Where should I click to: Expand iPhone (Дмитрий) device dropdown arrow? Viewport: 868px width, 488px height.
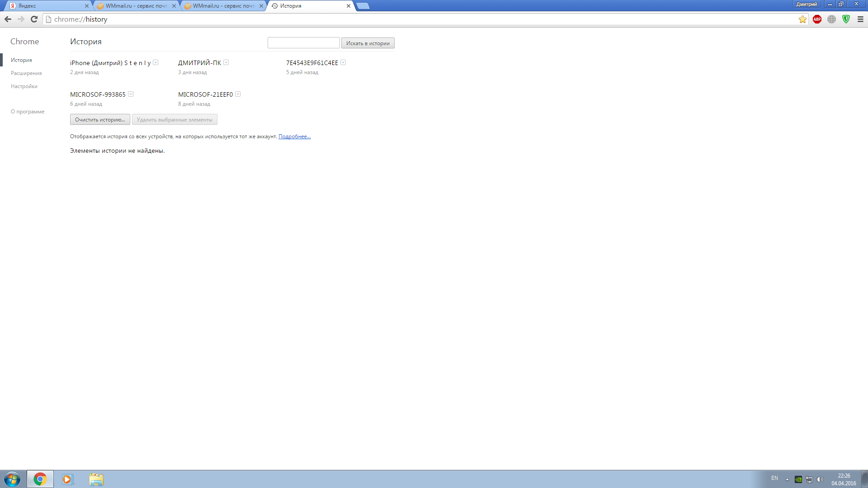click(x=156, y=63)
